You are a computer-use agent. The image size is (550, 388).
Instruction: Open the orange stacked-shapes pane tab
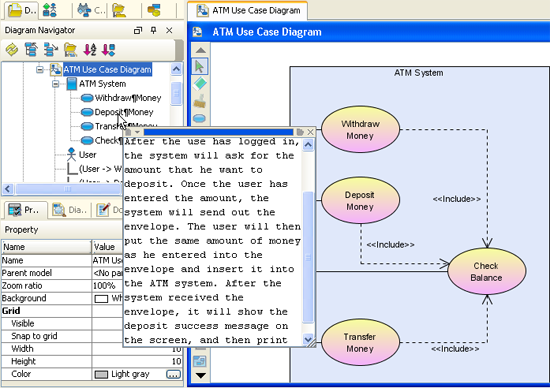click(x=154, y=10)
